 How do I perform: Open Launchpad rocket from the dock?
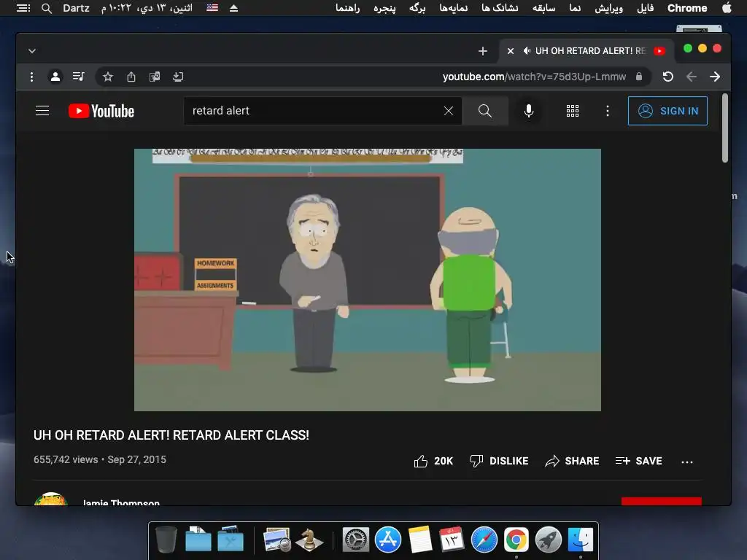tap(549, 540)
